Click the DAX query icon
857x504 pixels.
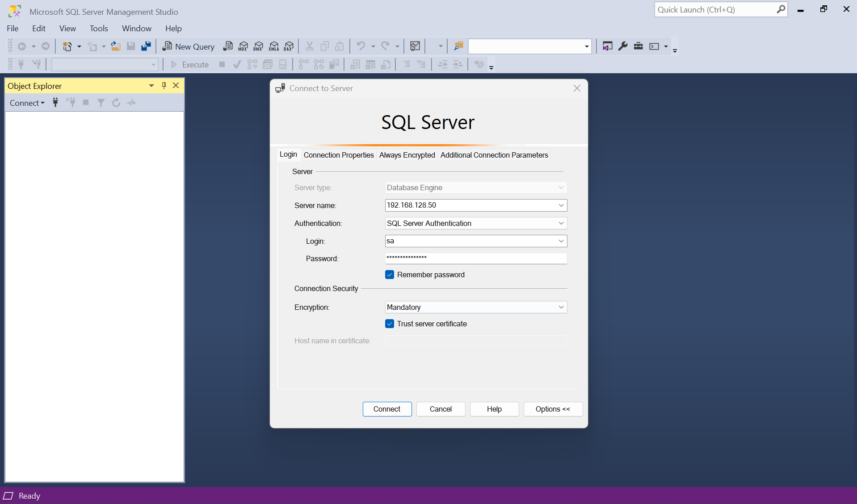pyautogui.click(x=289, y=46)
